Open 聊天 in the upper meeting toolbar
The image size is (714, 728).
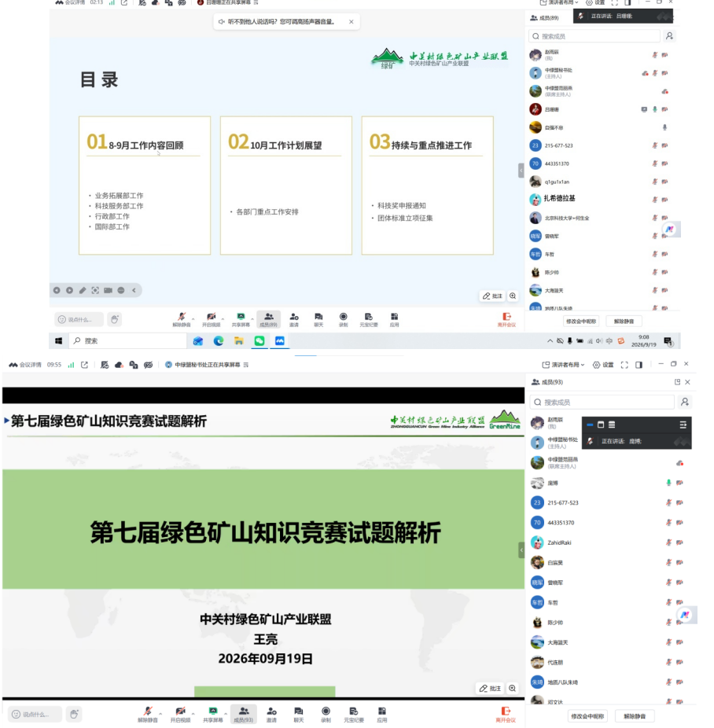[x=318, y=319]
